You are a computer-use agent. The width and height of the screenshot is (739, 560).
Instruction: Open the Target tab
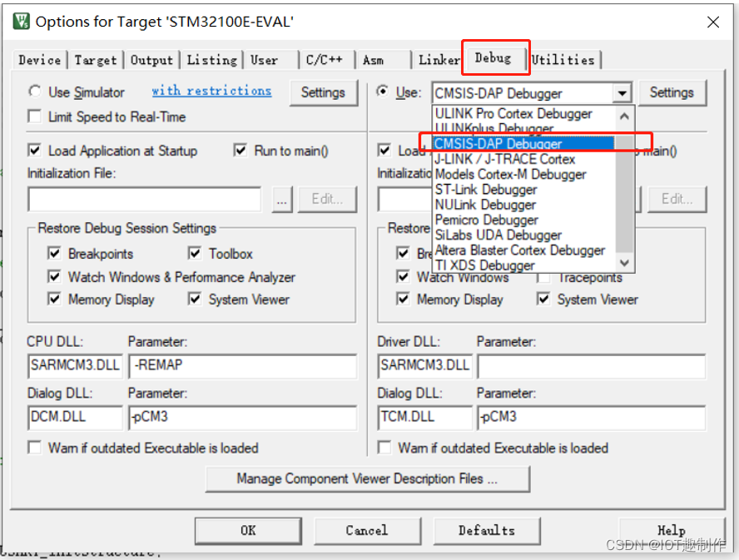(95, 61)
